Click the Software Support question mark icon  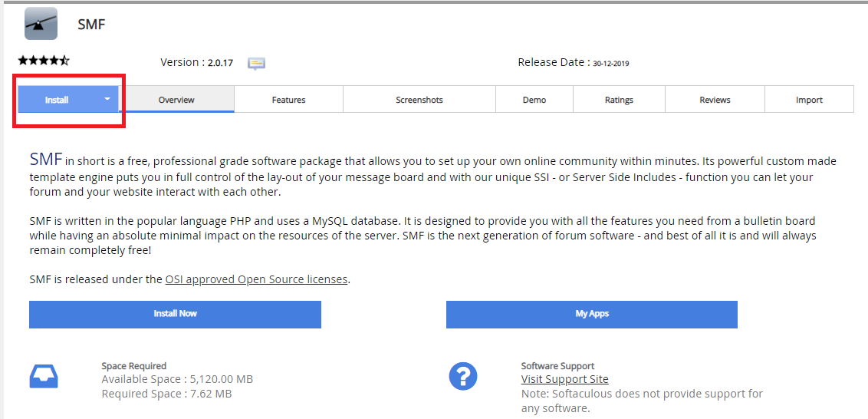pos(463,377)
